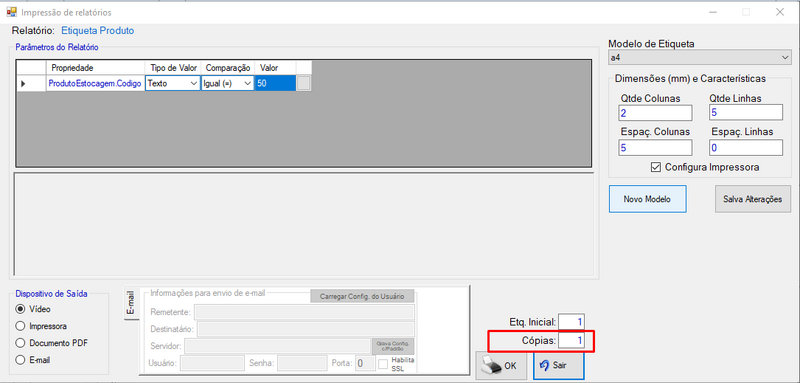Click the Grava Config. c/Padrão button
Screen dimensions: 800x383
coord(393,346)
